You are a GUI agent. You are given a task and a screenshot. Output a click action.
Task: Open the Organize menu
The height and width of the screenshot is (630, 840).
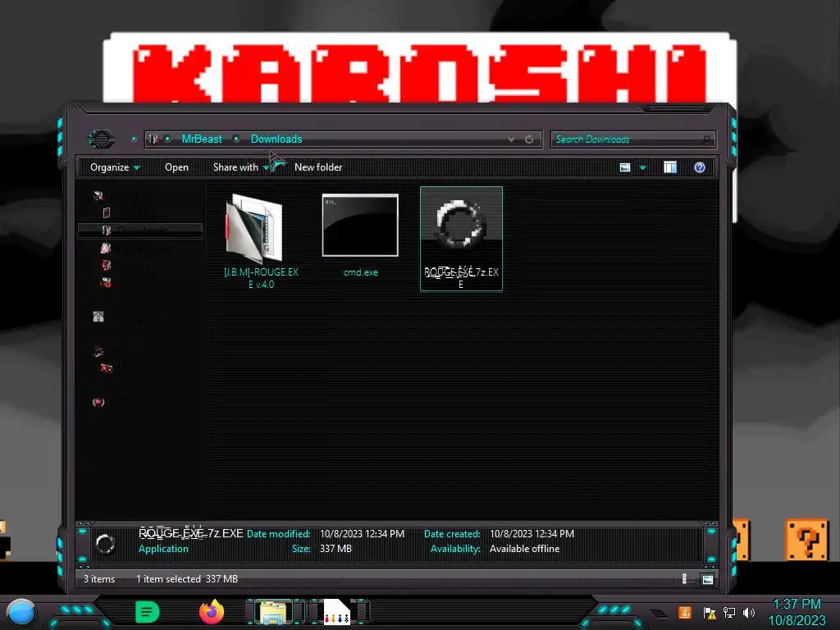[x=115, y=167]
